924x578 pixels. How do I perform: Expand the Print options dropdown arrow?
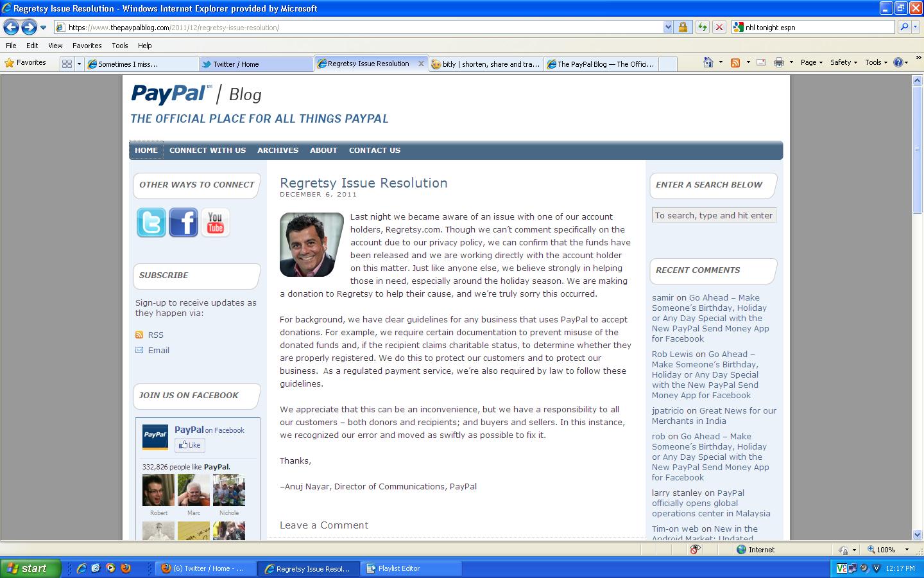coord(791,62)
